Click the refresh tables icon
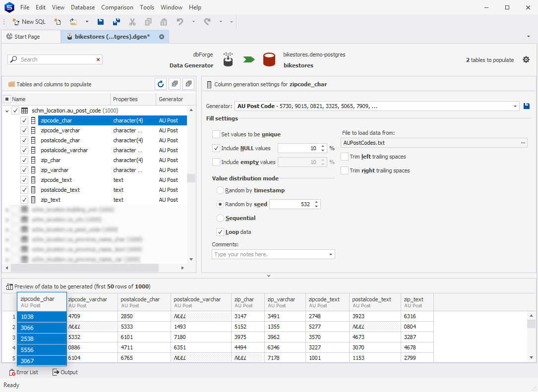The image size is (538, 392). [161, 84]
